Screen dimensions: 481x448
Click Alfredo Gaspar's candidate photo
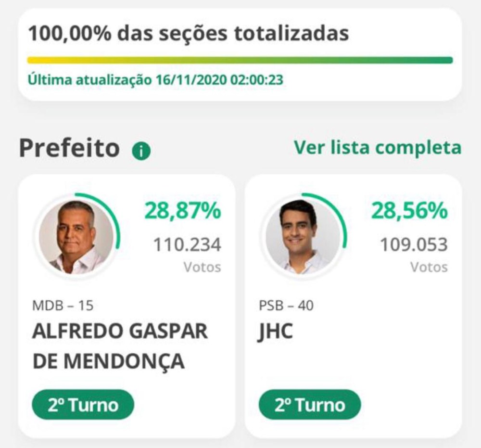[76, 237]
